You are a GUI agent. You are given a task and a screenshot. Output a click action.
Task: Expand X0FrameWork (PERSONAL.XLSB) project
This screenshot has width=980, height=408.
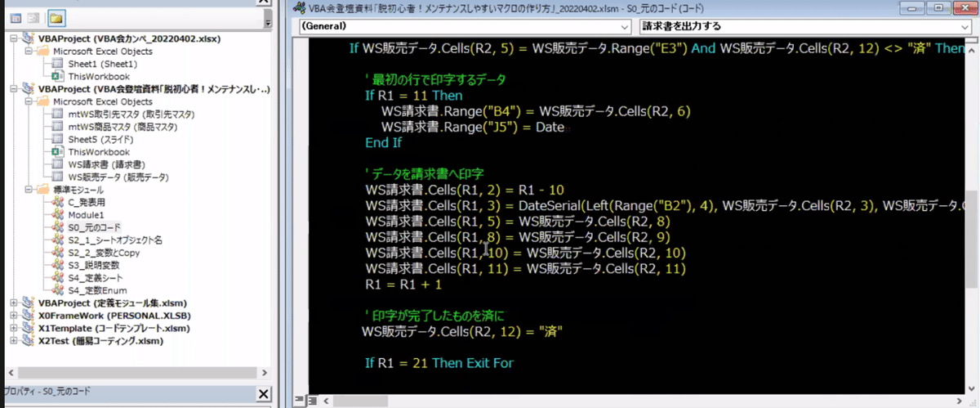pos(13,315)
